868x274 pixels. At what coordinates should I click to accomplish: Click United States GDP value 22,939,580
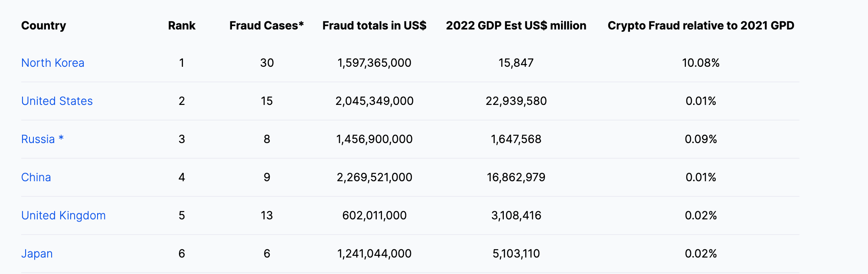(x=516, y=101)
